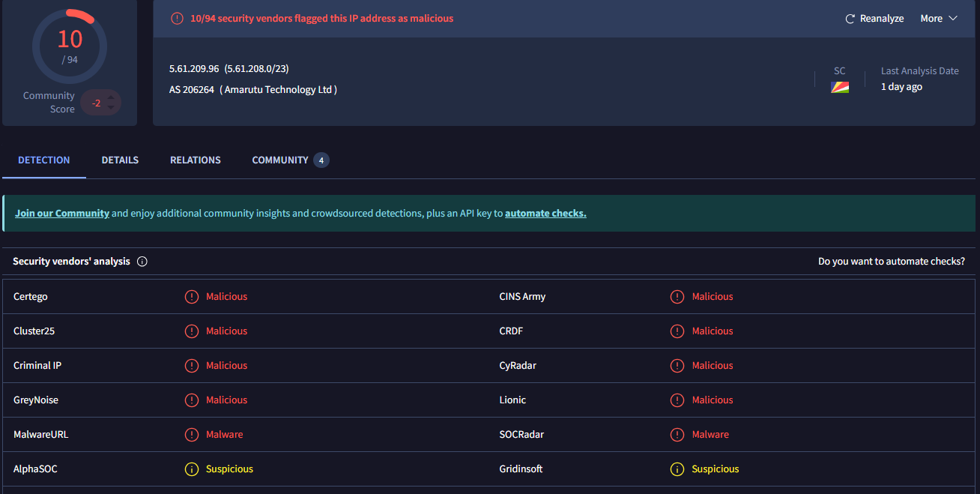This screenshot has width=980, height=494.
Task: Switch to the Details tab
Action: (x=120, y=160)
